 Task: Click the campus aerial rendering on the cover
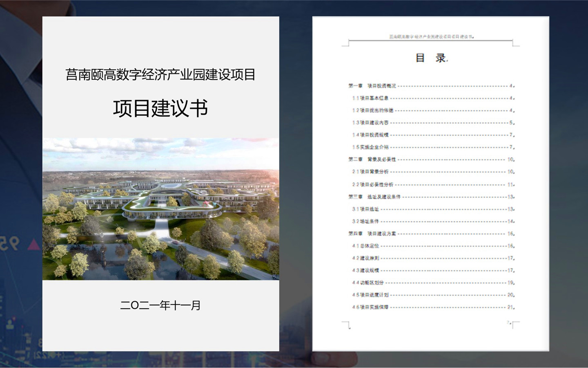point(161,209)
